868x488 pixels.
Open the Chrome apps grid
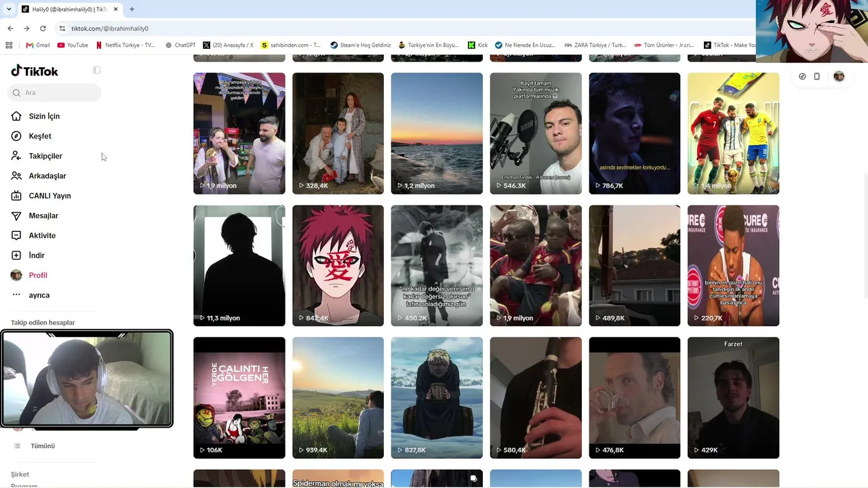[9, 45]
